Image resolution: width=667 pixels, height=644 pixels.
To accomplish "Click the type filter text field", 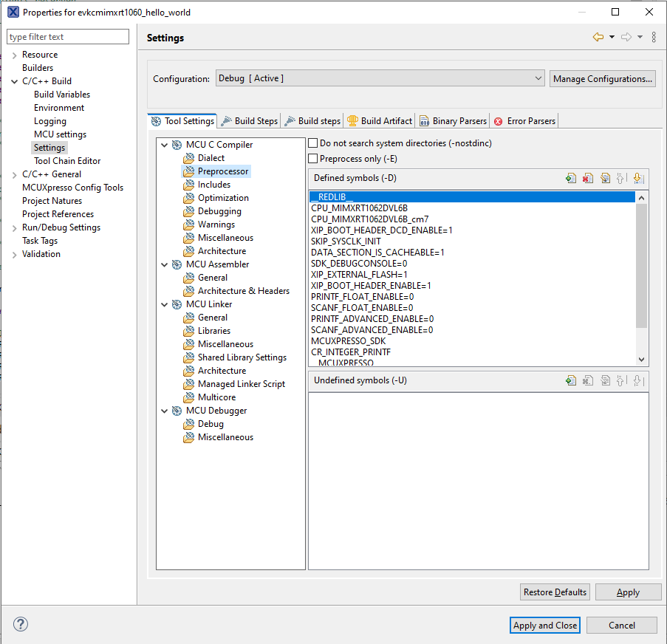I will [68, 37].
